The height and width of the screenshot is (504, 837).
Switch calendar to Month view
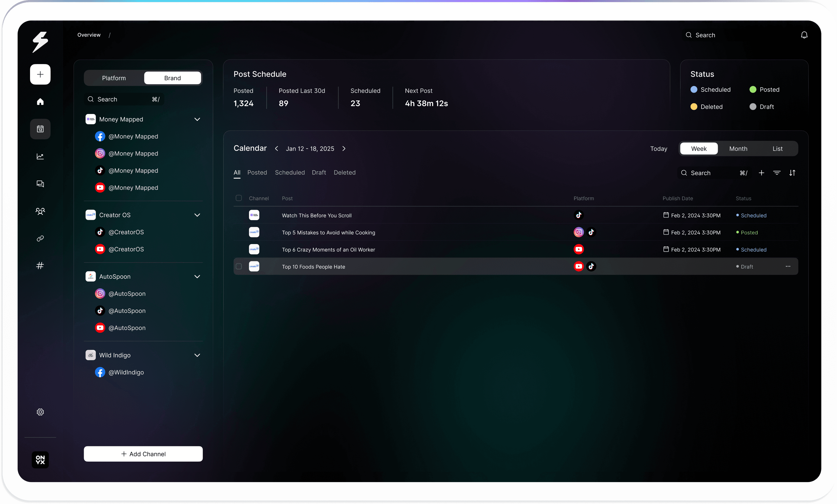[x=738, y=149]
